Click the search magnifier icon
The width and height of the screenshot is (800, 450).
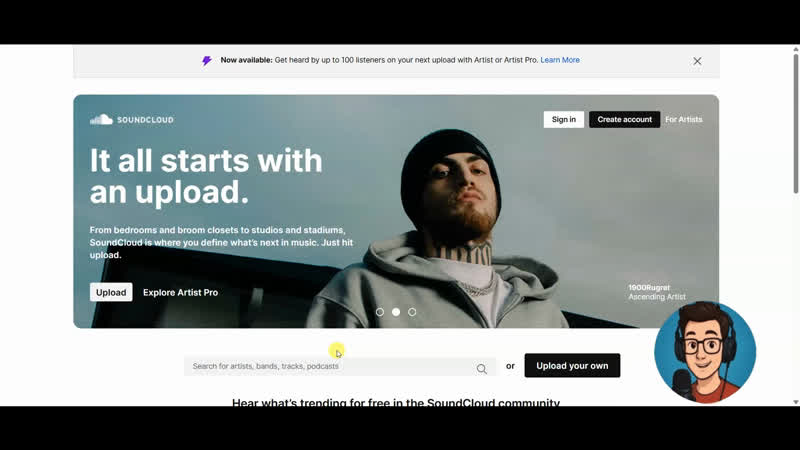482,368
